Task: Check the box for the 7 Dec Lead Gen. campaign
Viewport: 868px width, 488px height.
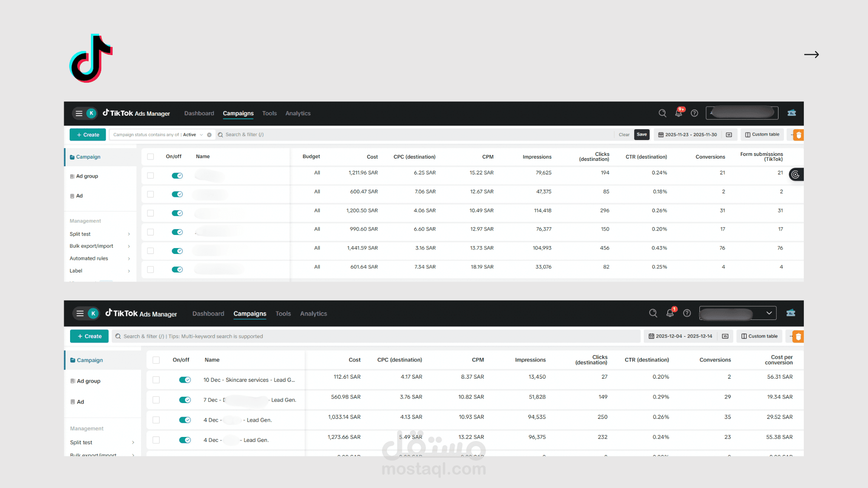Action: coord(156,400)
